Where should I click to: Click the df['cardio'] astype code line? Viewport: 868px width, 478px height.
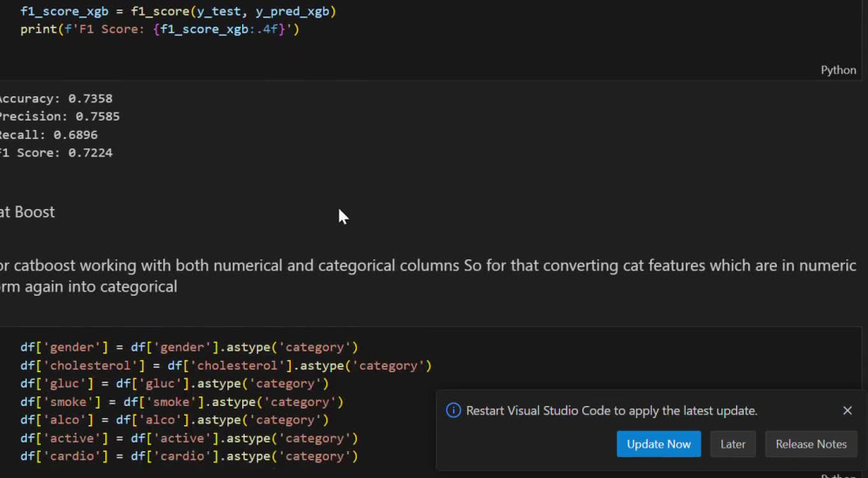coord(189,456)
